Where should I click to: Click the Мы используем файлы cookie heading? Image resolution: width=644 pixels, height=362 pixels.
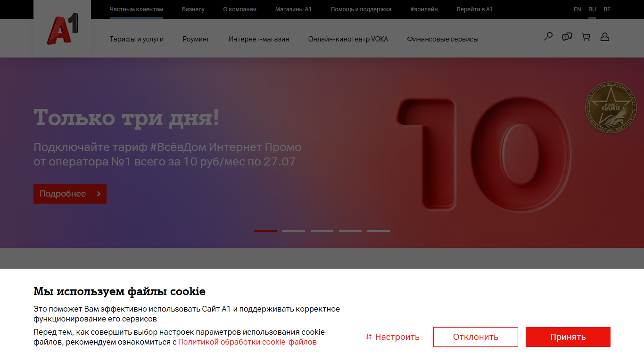click(x=119, y=291)
